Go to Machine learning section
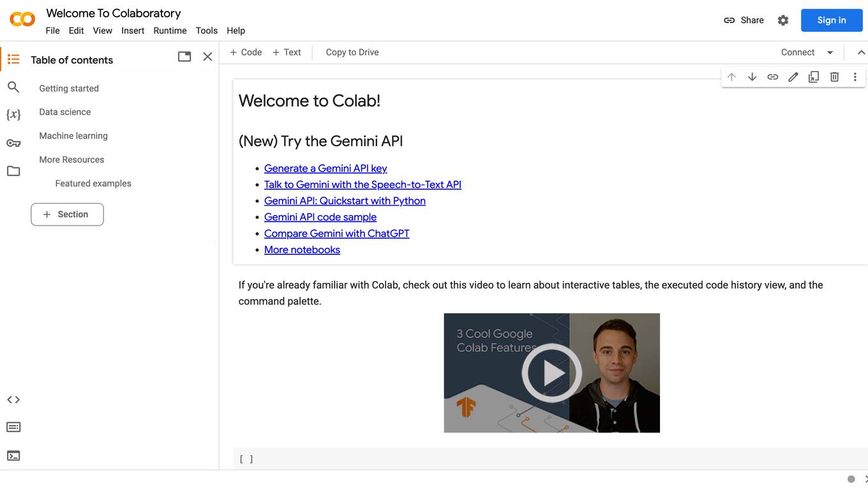This screenshot has width=868, height=488. coord(73,135)
